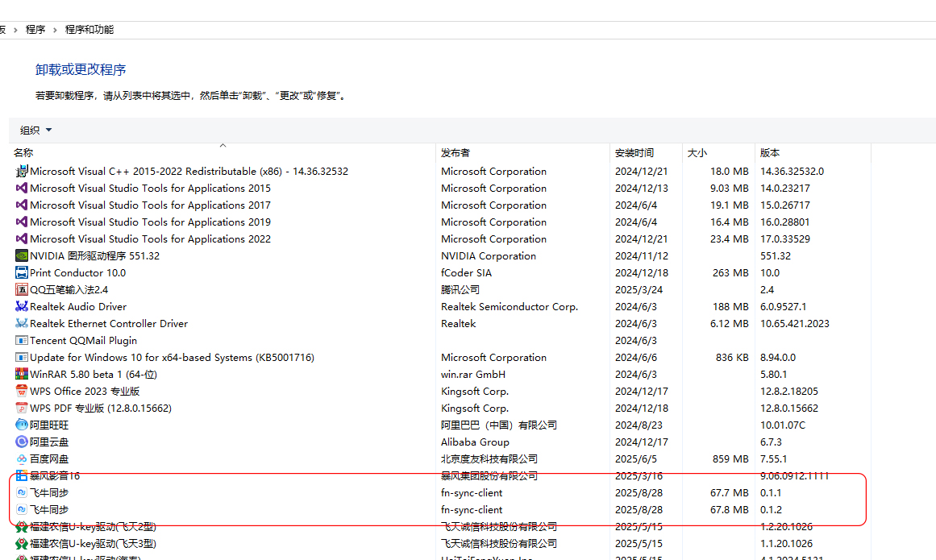Select the 飞牛同步 icon for version 0.1.1
Screen dimensions: 936x560
click(22, 492)
